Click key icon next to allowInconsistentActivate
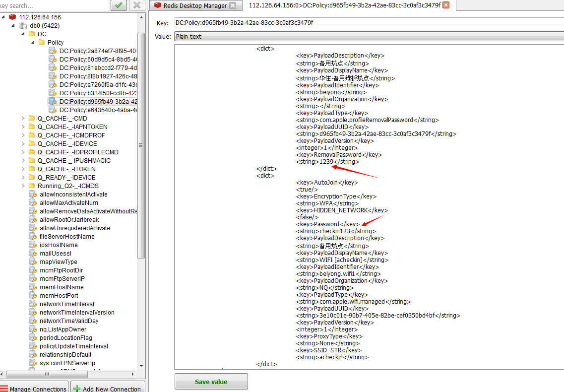This screenshot has width=564, height=392. [x=33, y=194]
